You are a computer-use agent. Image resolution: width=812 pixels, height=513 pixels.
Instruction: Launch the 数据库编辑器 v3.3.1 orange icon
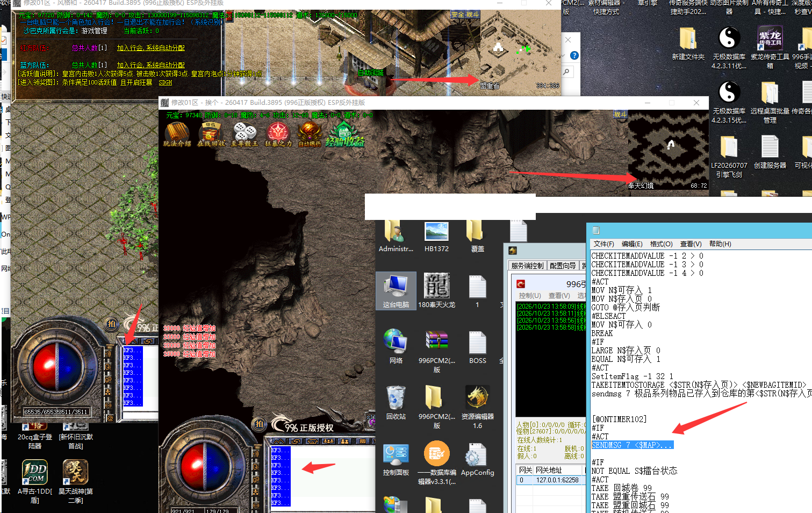pos(437,463)
